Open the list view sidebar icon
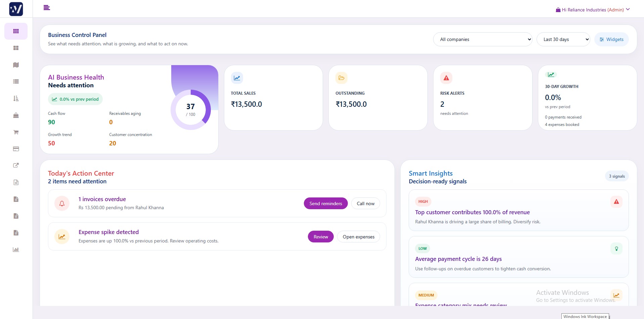 click(16, 82)
